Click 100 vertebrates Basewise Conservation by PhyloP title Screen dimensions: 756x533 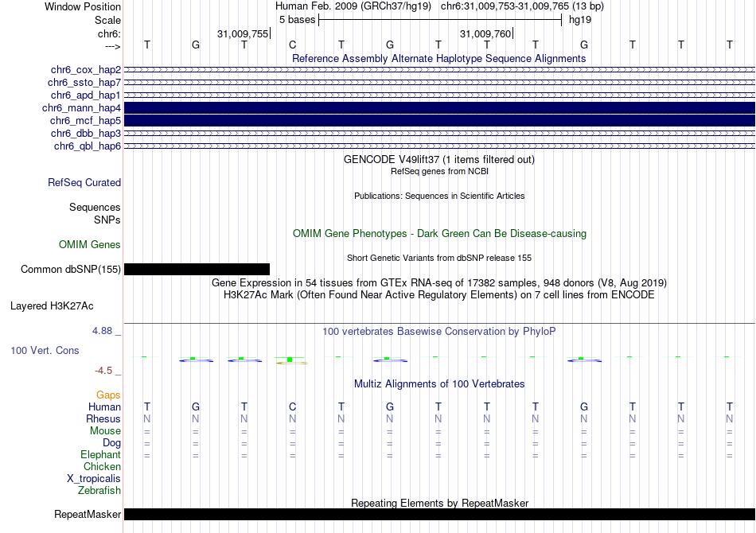(439, 332)
